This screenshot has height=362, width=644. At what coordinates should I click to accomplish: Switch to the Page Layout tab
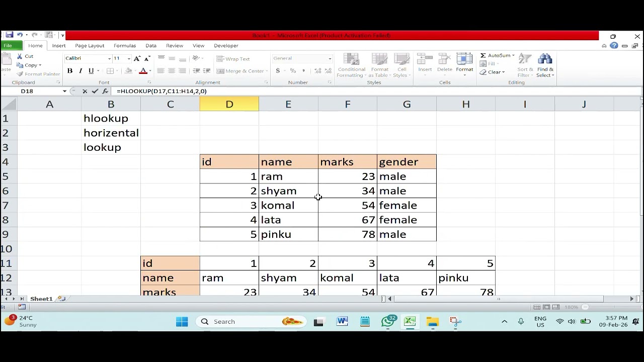point(90,46)
